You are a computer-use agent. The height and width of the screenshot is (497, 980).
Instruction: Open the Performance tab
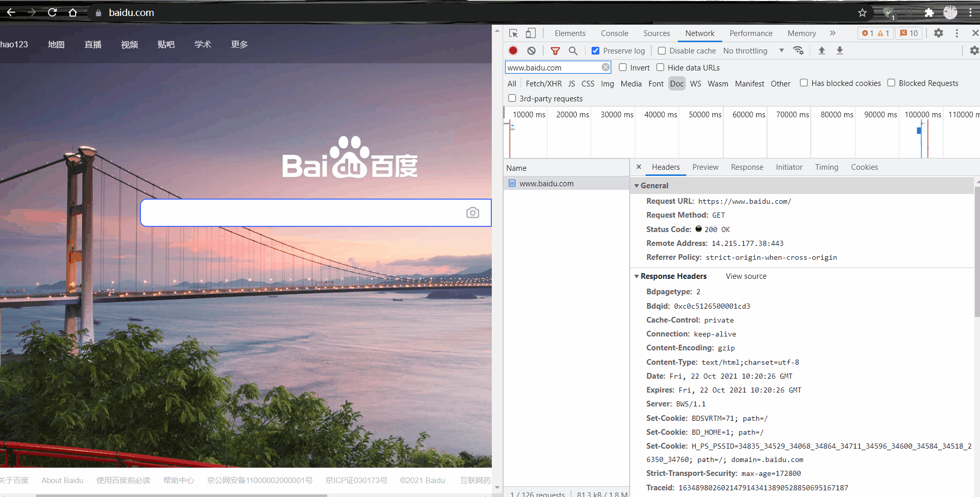(x=751, y=33)
